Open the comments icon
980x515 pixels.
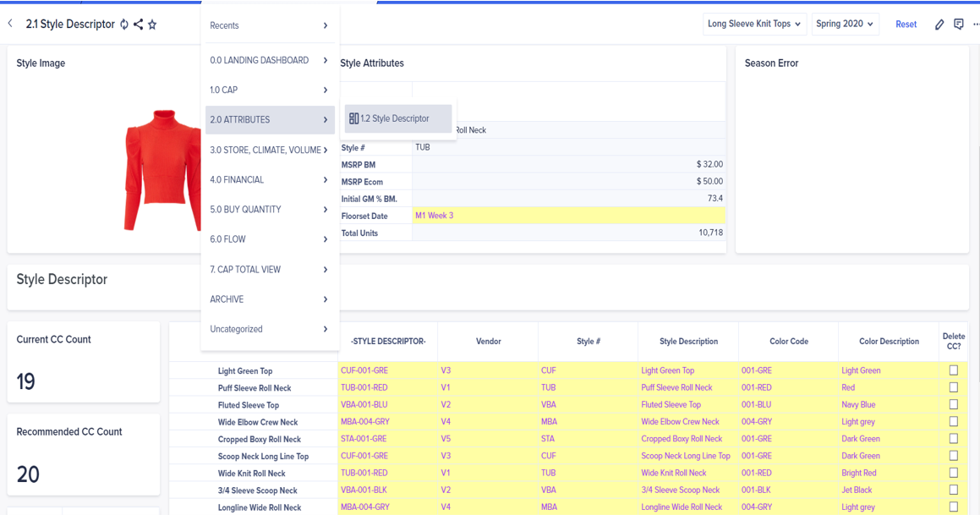(x=959, y=24)
